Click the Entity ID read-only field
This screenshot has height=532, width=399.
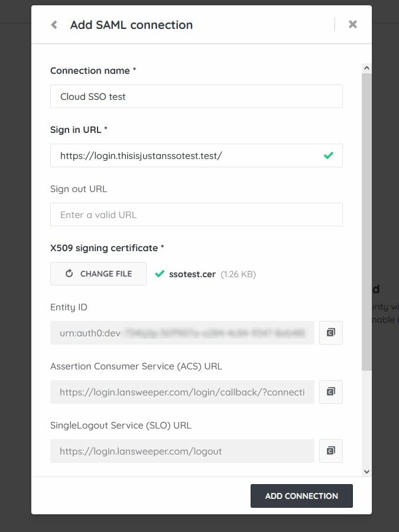coord(182,333)
